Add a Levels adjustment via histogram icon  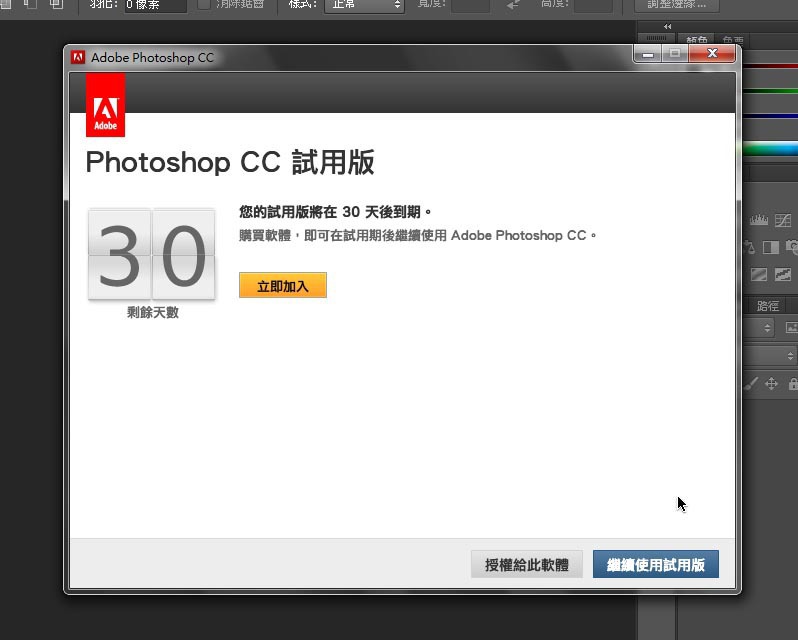759,220
